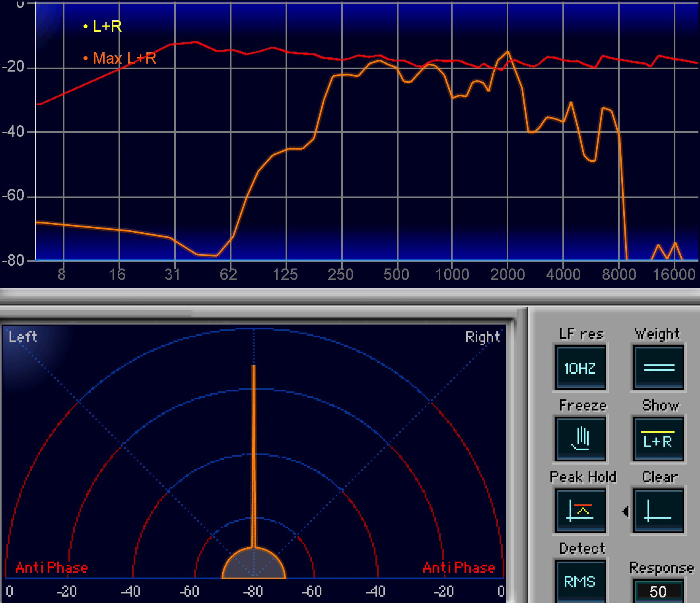Click the right AntiPhase label
Screen dimensions: 700x603
point(459,568)
